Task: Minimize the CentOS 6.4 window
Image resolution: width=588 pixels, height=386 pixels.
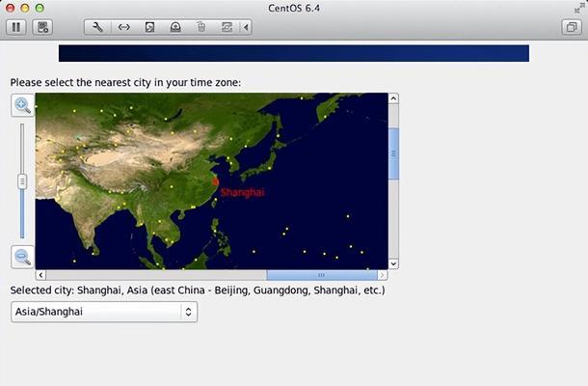Action: point(25,8)
